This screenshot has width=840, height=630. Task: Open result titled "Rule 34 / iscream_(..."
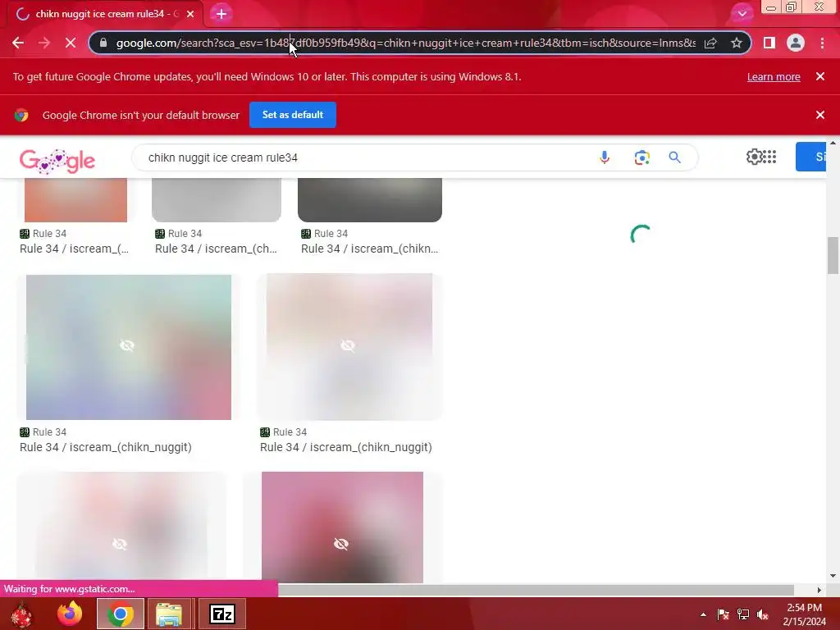coord(75,249)
